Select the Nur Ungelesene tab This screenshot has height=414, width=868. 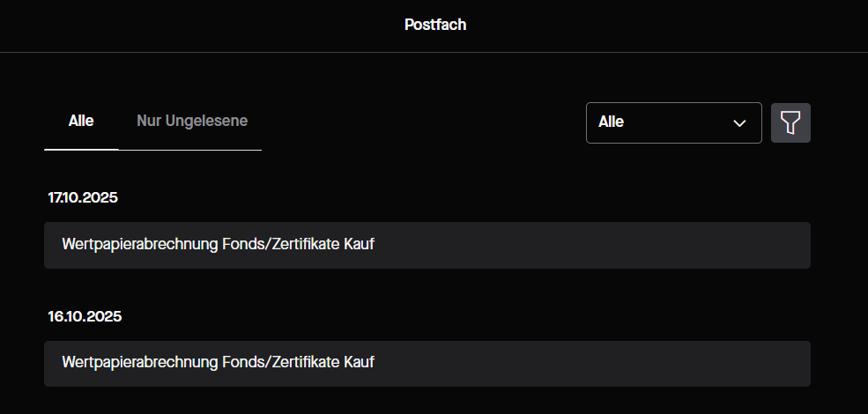click(x=192, y=121)
